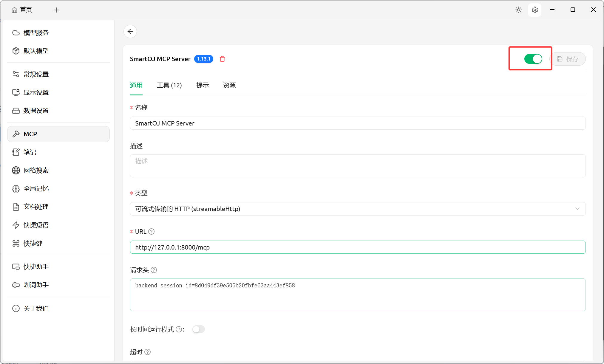Close the application window
Screen dimensions: 604x364
[593, 10]
